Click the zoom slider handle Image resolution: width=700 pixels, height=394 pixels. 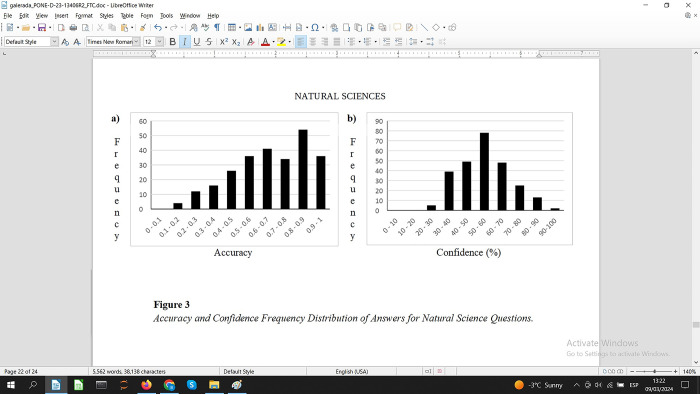click(654, 371)
